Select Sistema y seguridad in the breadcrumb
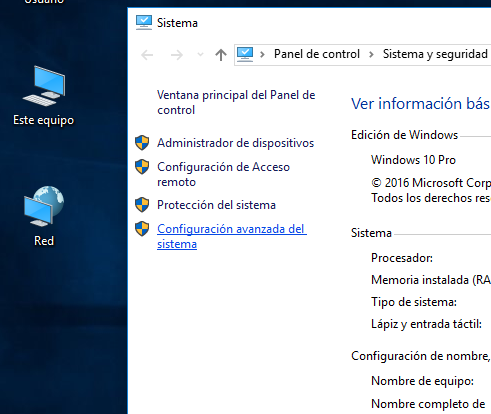The image size is (491, 414). click(435, 54)
